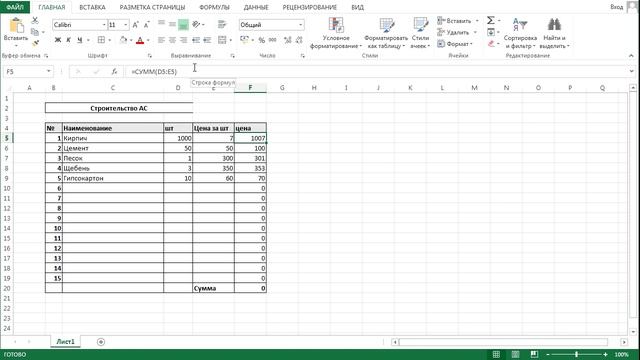Open Стили ячеек gallery
This screenshot has height=360, width=640.
[x=420, y=33]
